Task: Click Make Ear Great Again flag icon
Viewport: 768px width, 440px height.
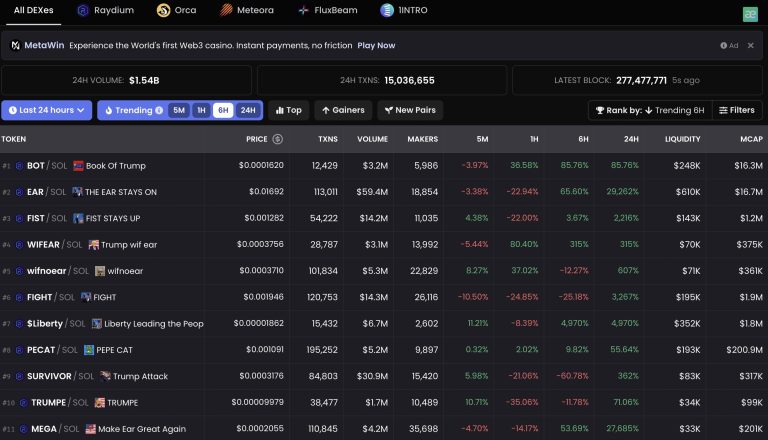Action: pos(91,429)
